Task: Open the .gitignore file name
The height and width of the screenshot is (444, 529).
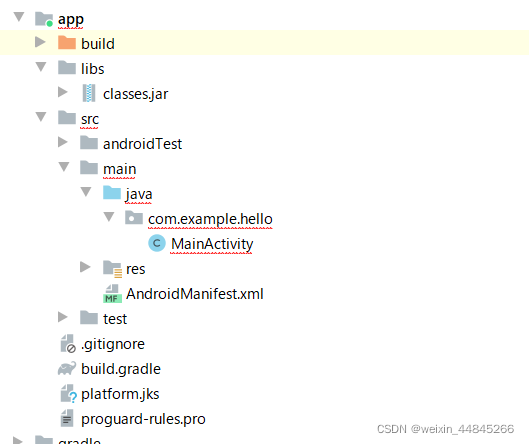Action: tap(113, 344)
